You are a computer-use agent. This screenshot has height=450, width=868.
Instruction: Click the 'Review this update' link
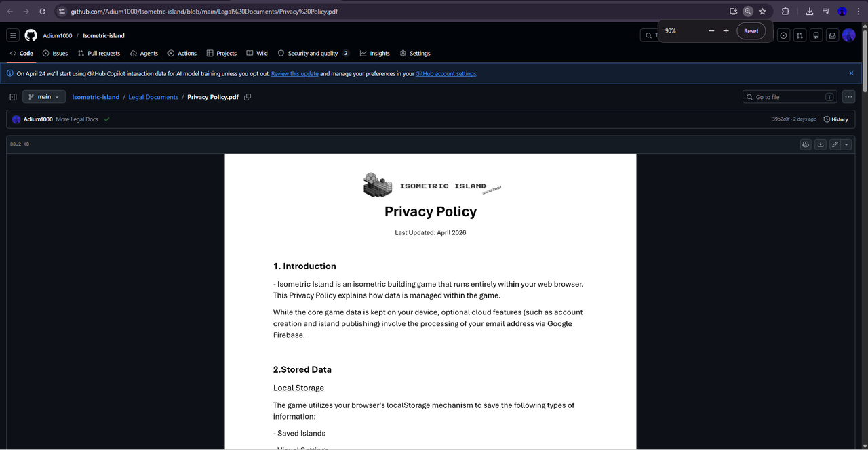click(295, 73)
